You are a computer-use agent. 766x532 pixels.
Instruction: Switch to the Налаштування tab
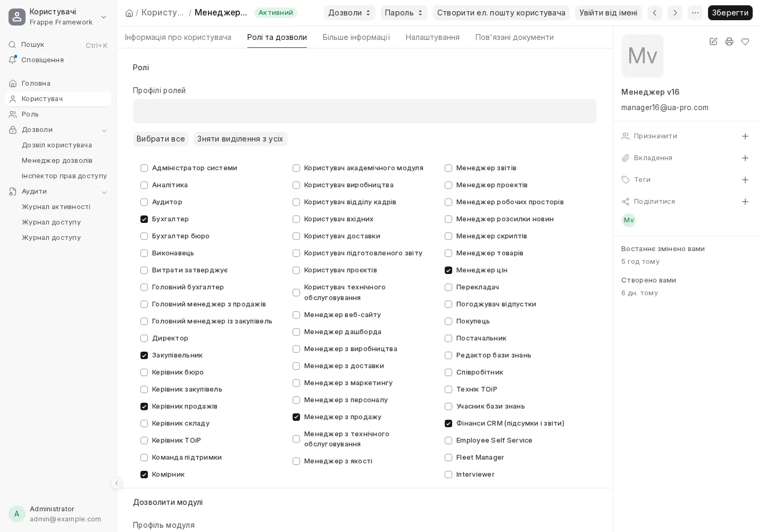432,37
